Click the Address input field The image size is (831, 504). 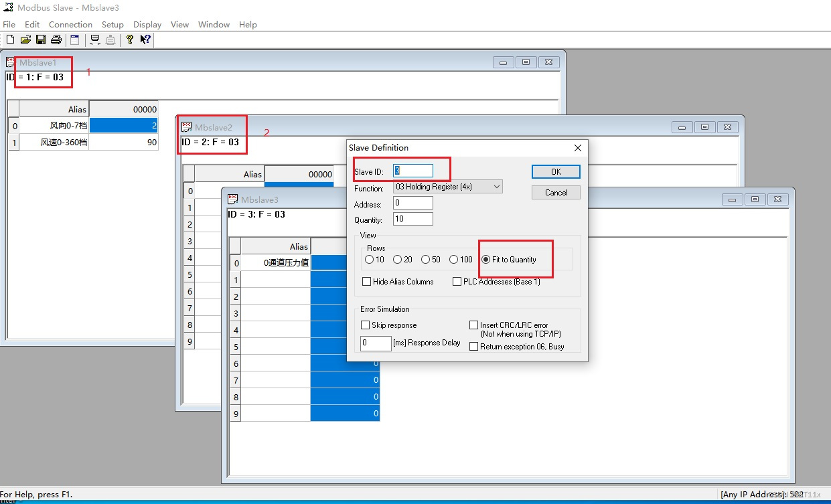(413, 203)
